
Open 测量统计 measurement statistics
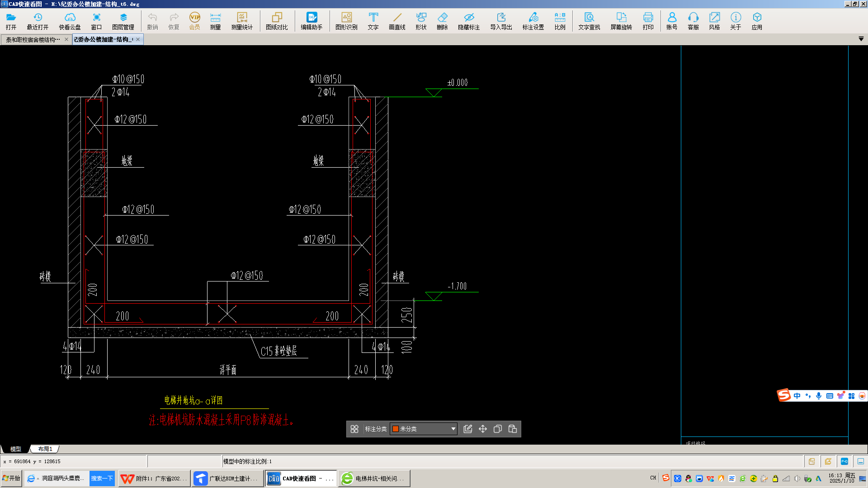point(242,21)
